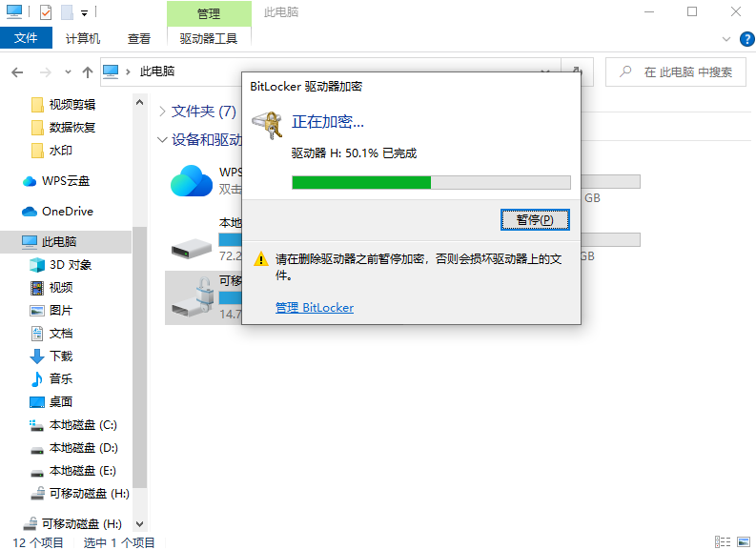Click the 此电脑 address bar breadcrumb
Image resolution: width=756 pixels, height=550 pixels.
157,71
